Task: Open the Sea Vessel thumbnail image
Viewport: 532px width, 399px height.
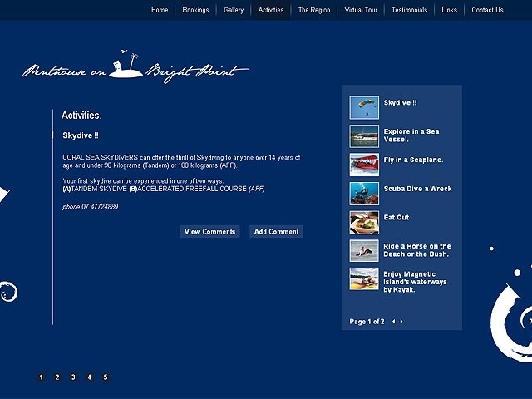Action: (364, 136)
